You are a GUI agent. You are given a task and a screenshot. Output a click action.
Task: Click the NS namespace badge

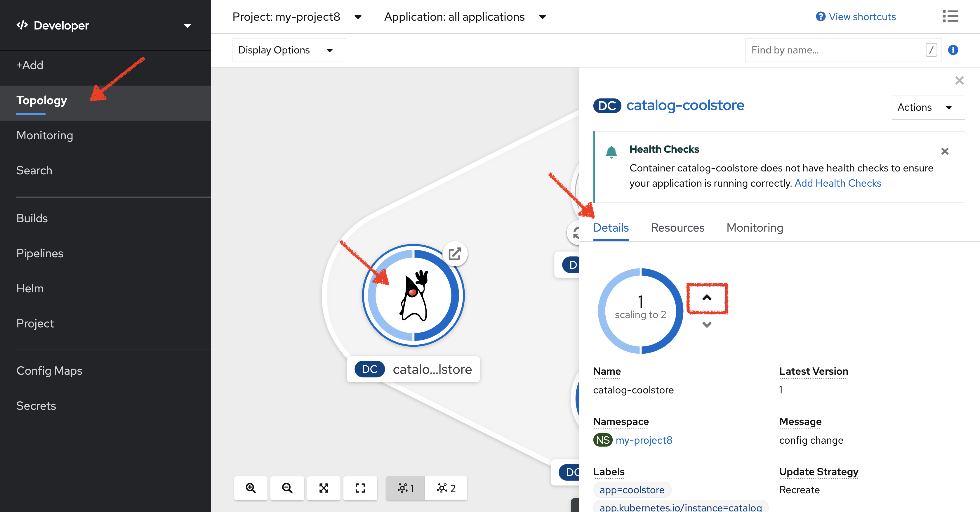tap(603, 440)
